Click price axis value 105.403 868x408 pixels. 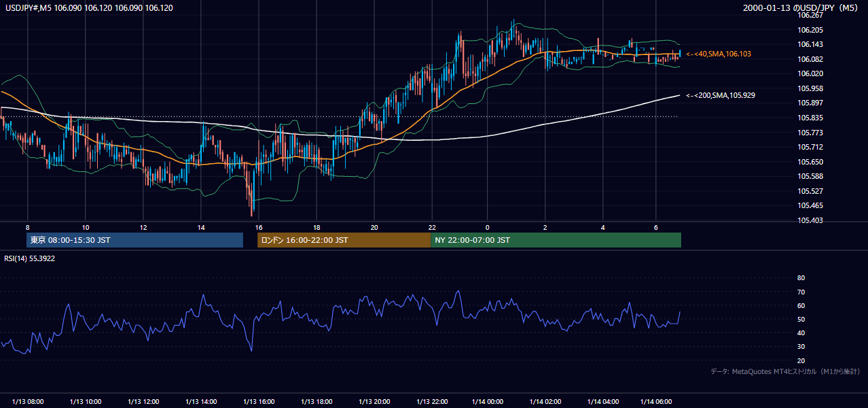click(x=810, y=220)
